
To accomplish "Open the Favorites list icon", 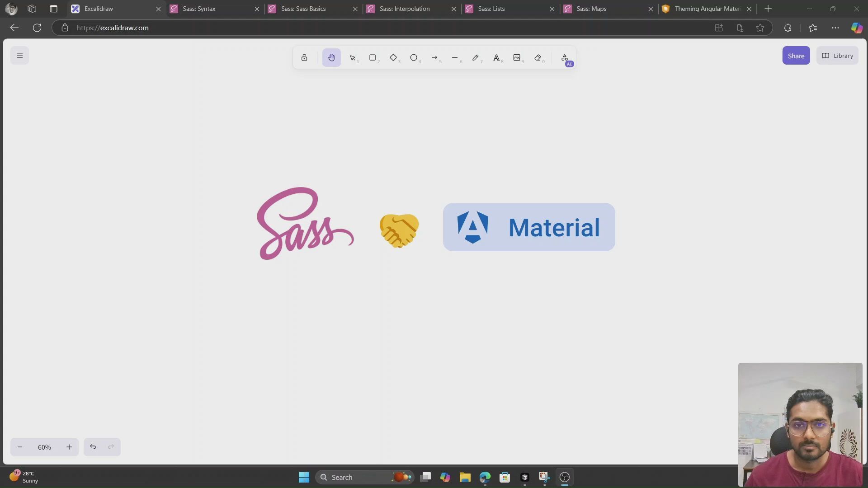I will pyautogui.click(x=813, y=28).
